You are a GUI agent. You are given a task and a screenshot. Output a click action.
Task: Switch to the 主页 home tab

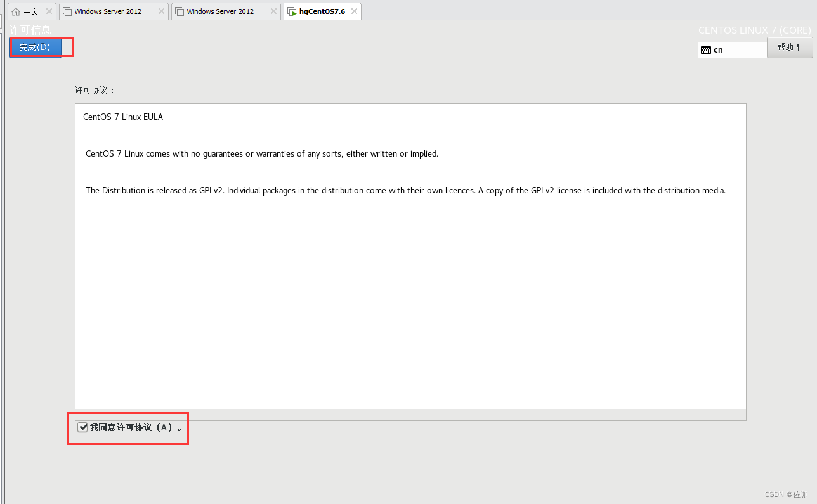click(30, 11)
